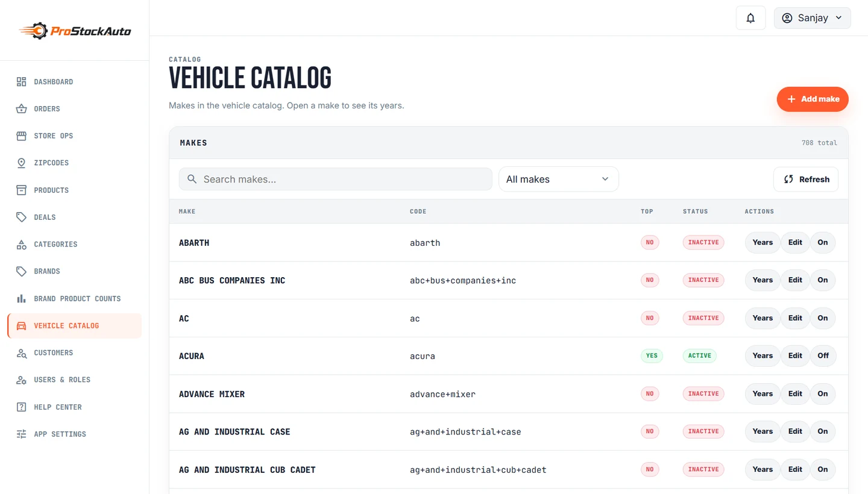Open Years for AG AND INDUSTRIAL CASE
The image size is (868, 494).
[763, 431]
